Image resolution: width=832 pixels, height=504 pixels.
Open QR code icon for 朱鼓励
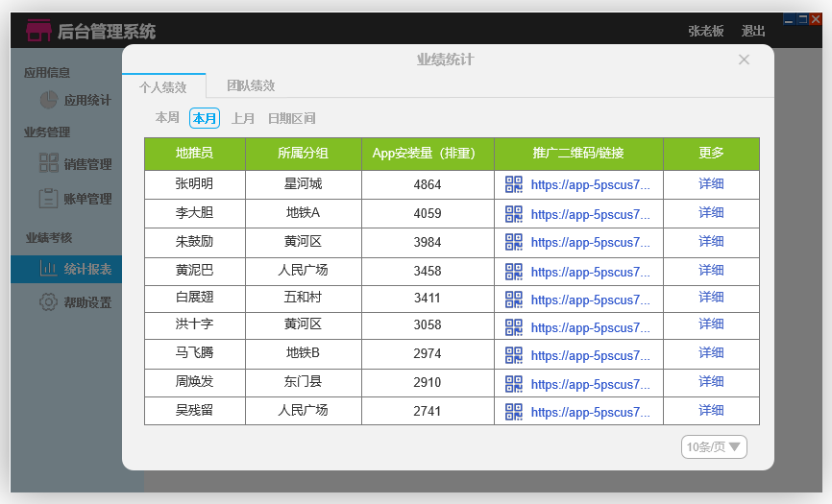pos(514,242)
